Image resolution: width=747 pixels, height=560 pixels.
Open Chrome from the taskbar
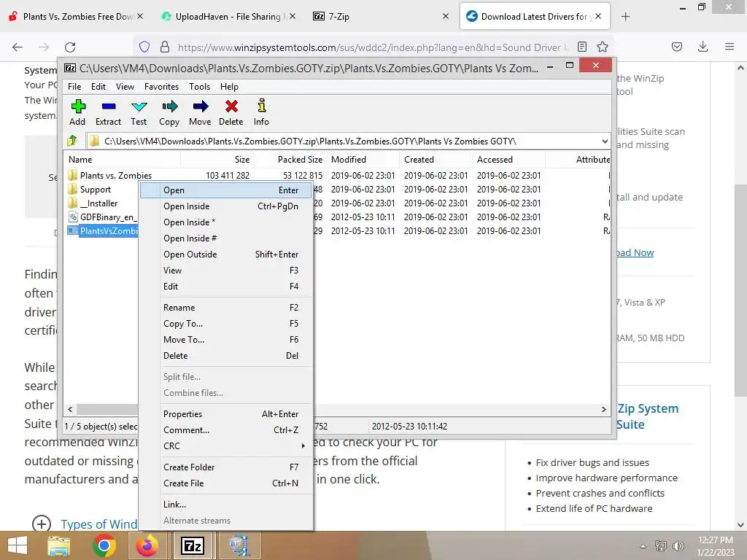click(104, 545)
